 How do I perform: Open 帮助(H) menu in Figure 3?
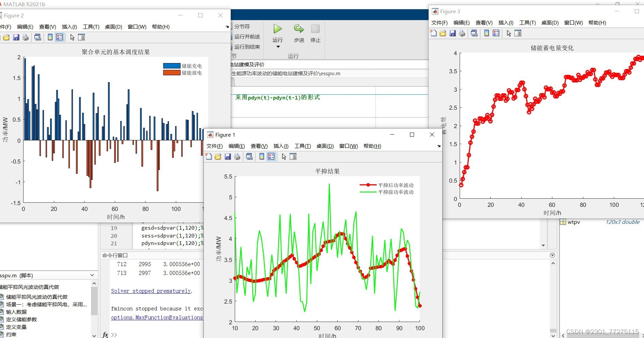(597, 23)
